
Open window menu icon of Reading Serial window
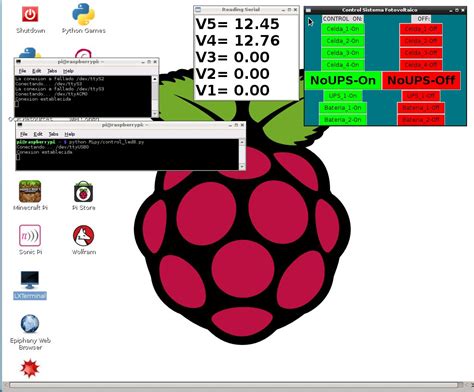(198, 10)
